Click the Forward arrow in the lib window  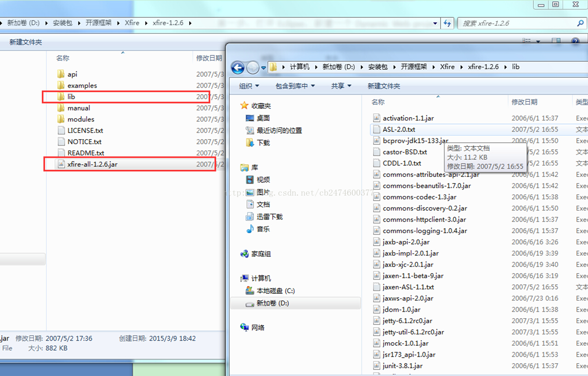(253, 67)
